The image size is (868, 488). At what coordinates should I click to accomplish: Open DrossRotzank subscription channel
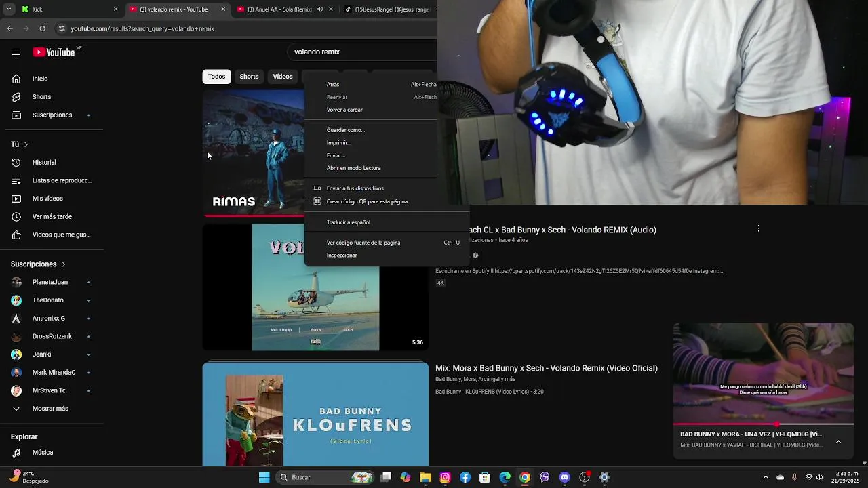click(52, 336)
